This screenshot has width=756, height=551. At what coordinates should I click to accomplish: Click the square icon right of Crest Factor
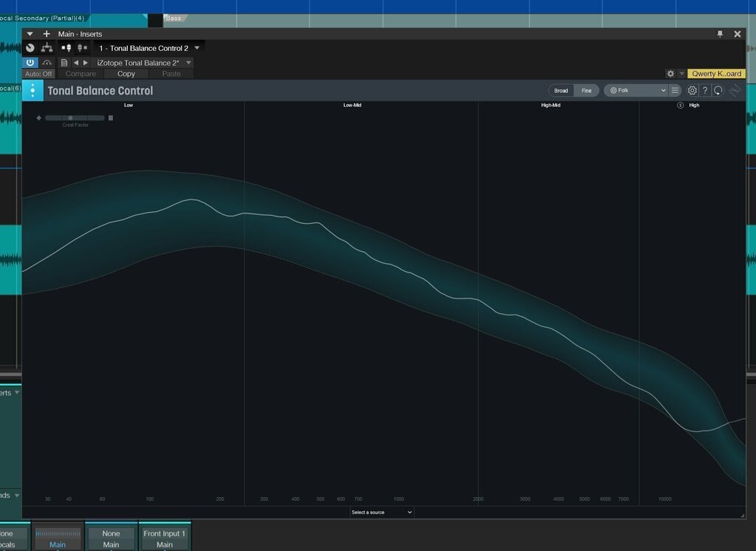(111, 117)
